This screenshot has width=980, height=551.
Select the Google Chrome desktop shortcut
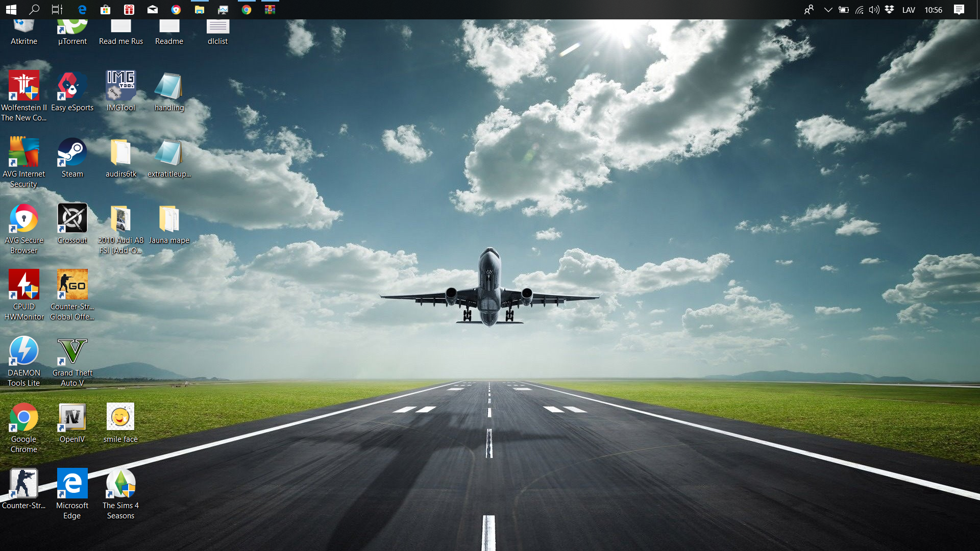pyautogui.click(x=23, y=428)
